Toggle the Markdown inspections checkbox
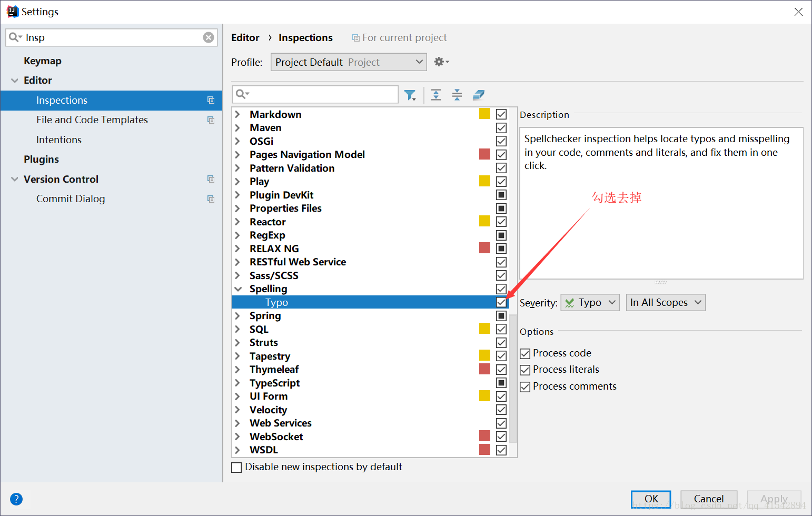This screenshot has height=516, width=812. (x=501, y=114)
